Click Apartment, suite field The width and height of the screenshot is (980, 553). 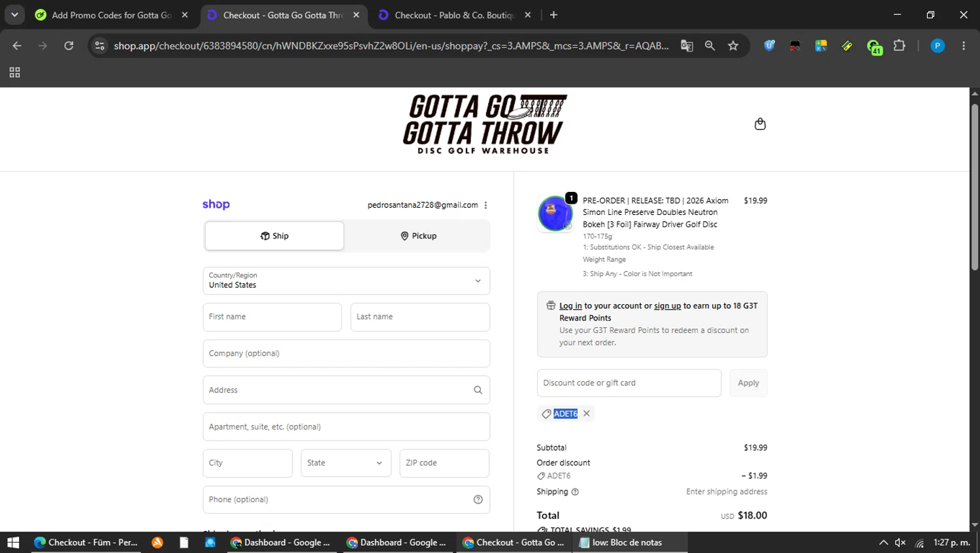coord(346,426)
